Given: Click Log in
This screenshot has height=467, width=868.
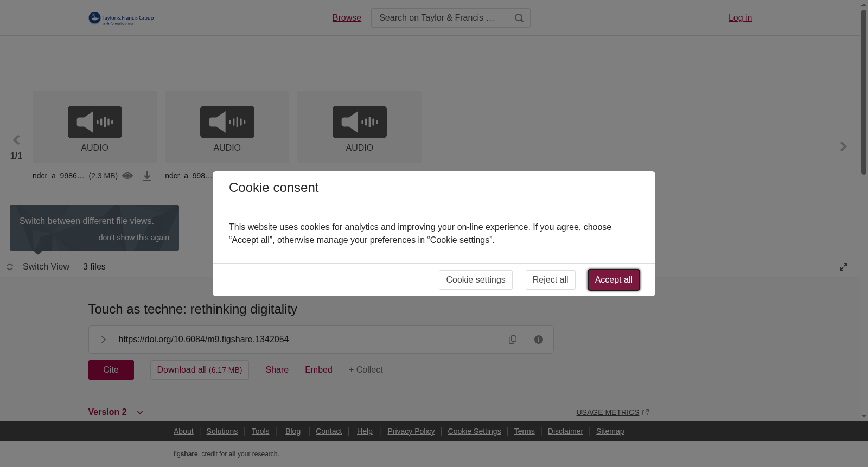Looking at the screenshot, I should [x=740, y=18].
